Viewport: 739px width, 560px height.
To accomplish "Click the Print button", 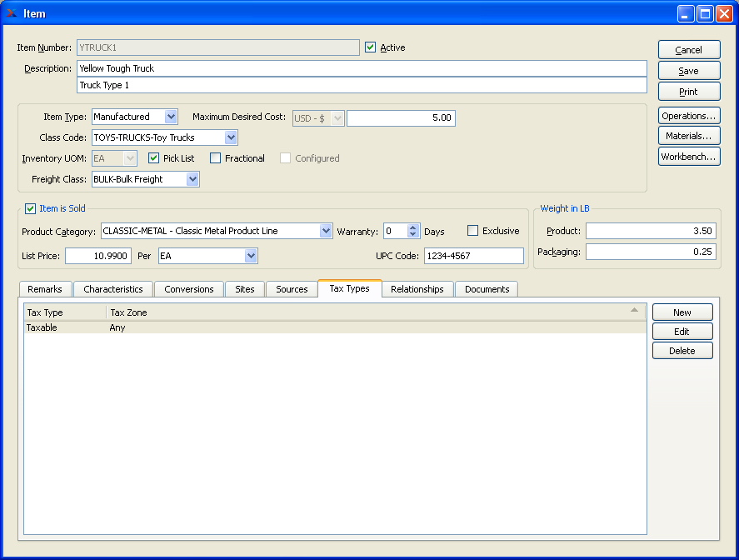I will point(689,92).
